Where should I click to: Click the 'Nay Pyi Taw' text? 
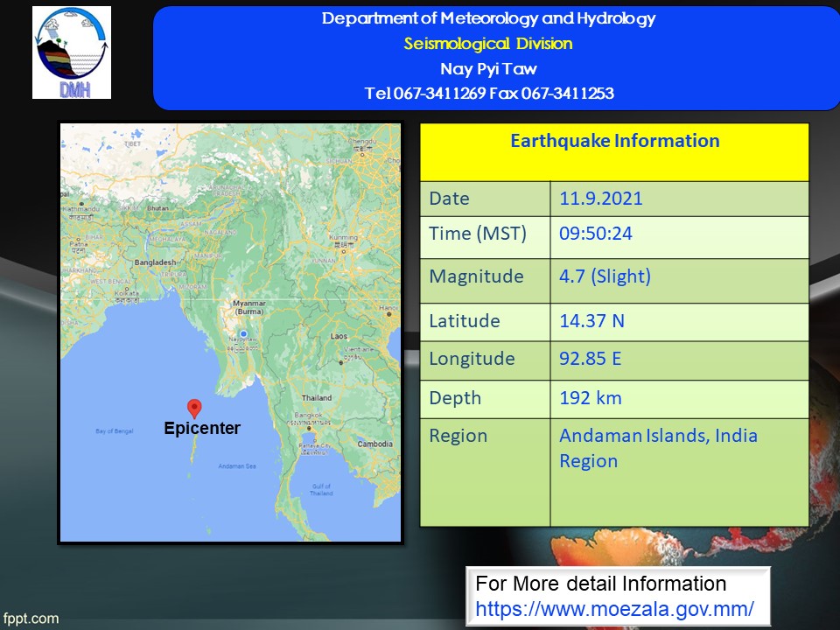pyautogui.click(x=488, y=69)
